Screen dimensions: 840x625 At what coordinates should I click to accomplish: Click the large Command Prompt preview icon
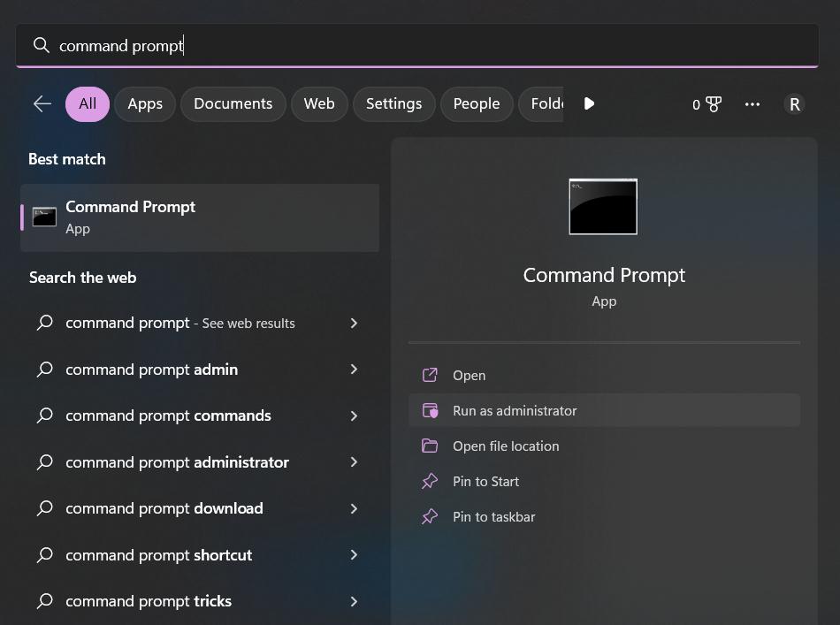coord(603,207)
